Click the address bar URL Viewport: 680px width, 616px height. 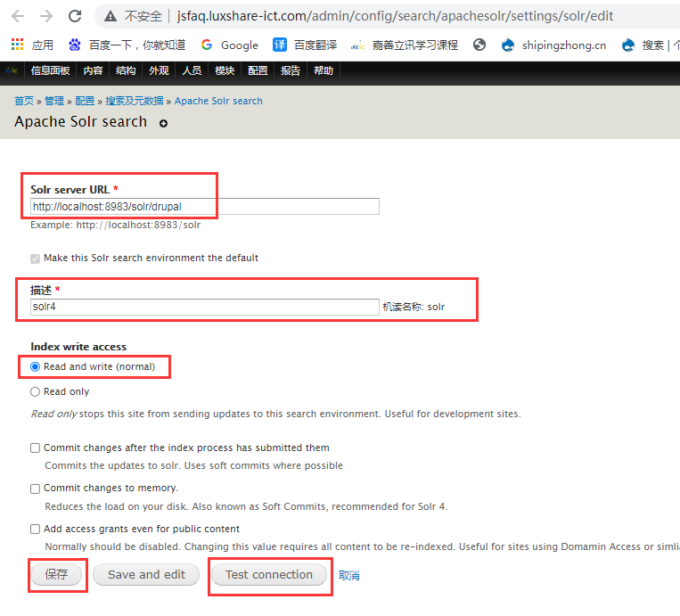pyautogui.click(x=395, y=16)
